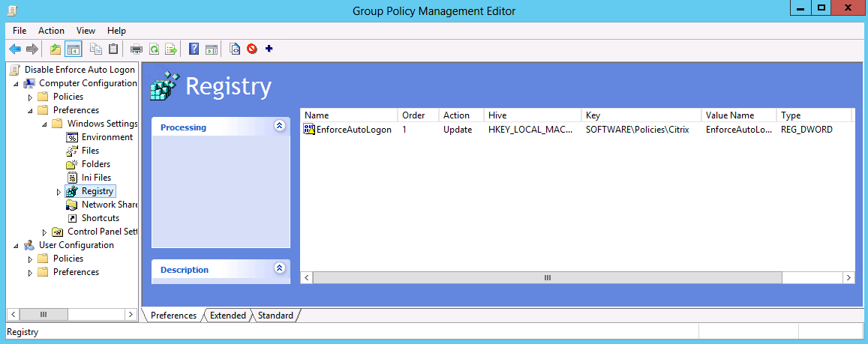
Task: Click the Files icon in tree
Action: 72,151
